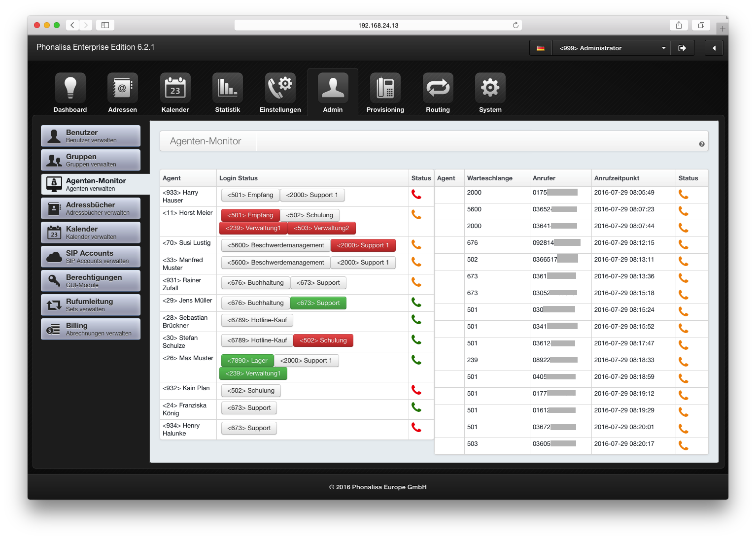The image size is (756, 539).
Task: Click the red phone status icon for Kain Plan
Action: pyautogui.click(x=416, y=390)
